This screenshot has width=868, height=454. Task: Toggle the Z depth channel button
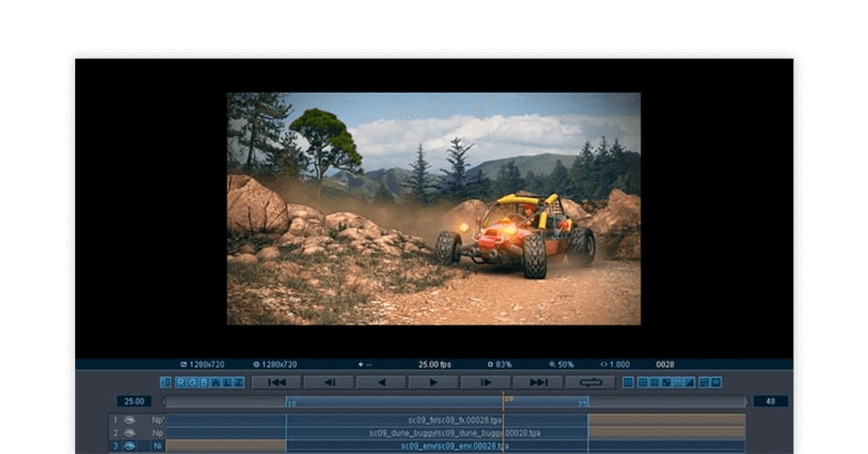pos(238,382)
